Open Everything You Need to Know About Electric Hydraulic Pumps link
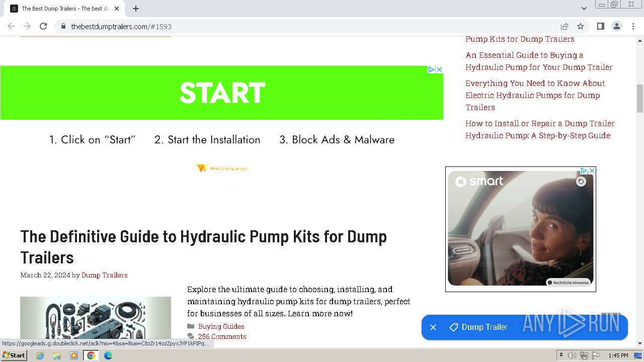 pos(535,95)
